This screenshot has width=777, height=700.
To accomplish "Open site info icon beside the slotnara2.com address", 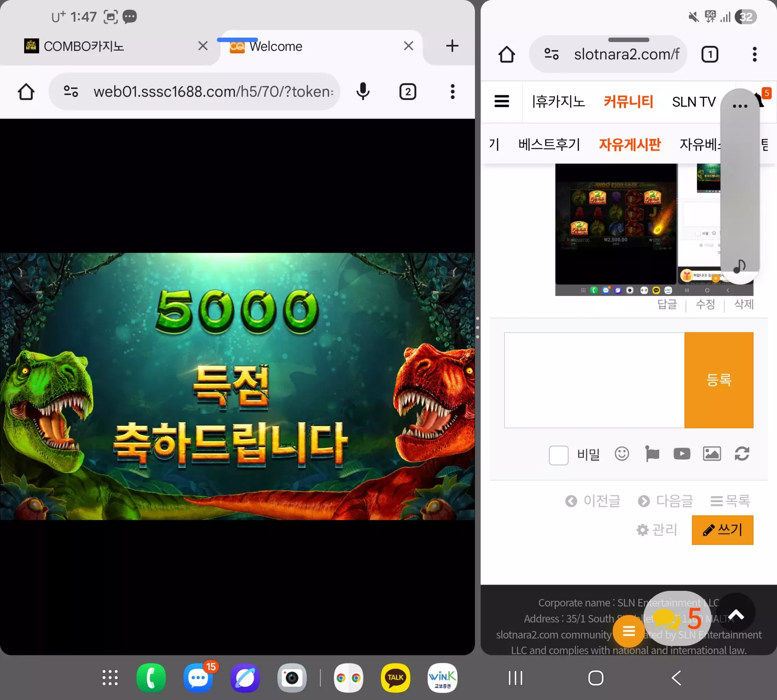I will 551,54.
